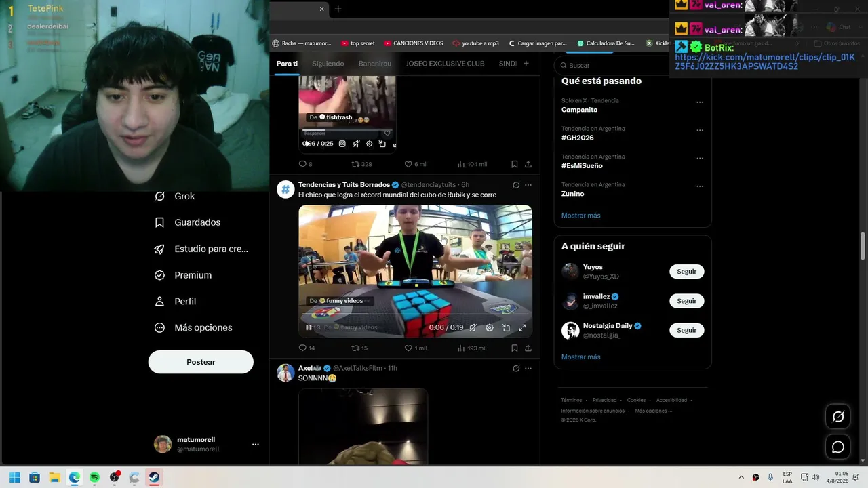Open the CANCIONES VIDEOS bookmark
This screenshot has width=868, height=488.
click(x=413, y=43)
